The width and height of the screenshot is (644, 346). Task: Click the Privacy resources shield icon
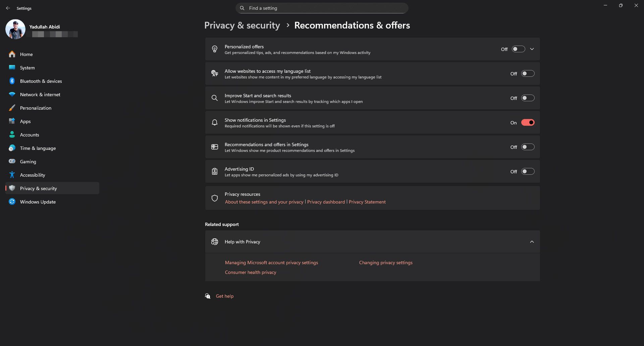click(x=215, y=198)
